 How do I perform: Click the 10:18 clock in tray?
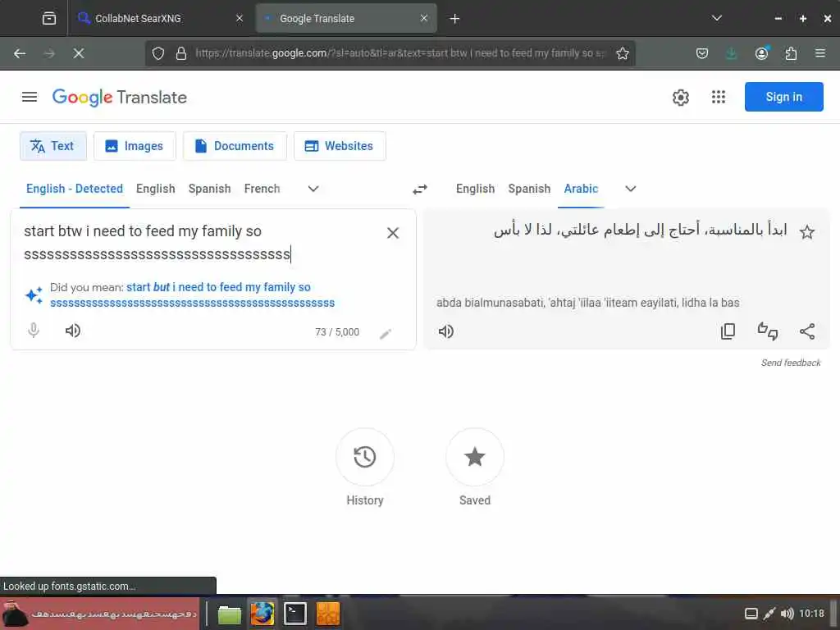pyautogui.click(x=811, y=614)
